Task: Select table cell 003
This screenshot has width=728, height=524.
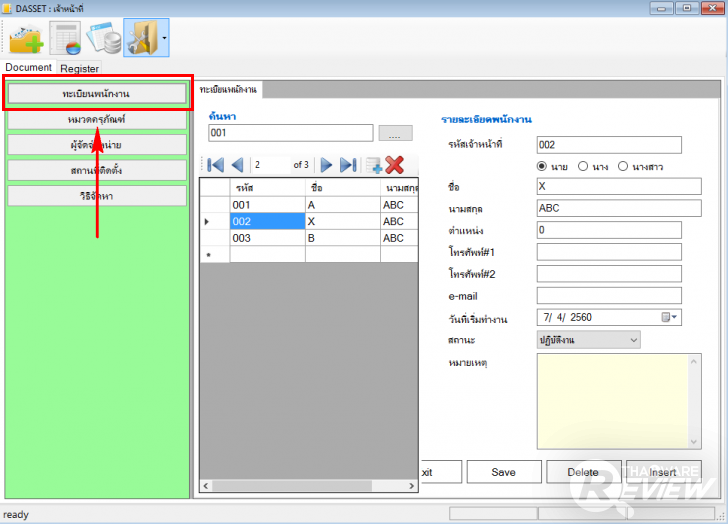Action: coord(267,238)
